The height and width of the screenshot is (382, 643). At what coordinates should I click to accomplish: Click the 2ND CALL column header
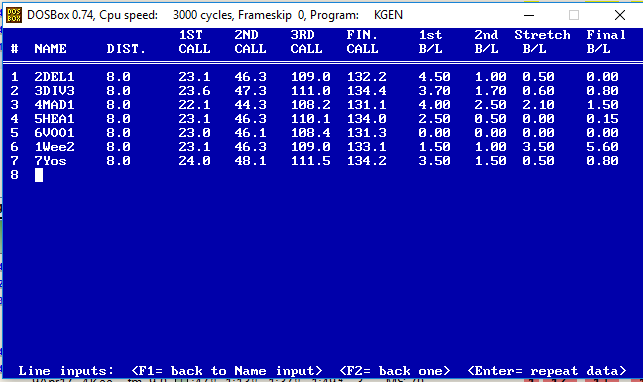[x=250, y=42]
